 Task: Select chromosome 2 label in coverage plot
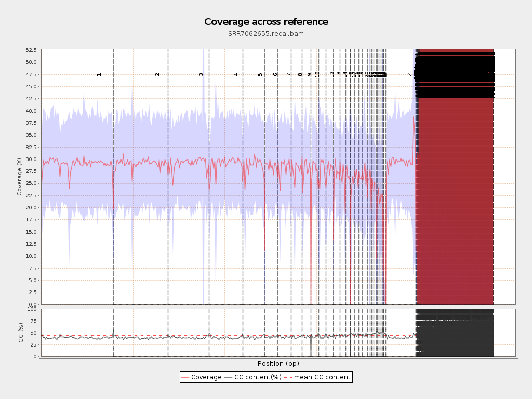tap(157, 74)
